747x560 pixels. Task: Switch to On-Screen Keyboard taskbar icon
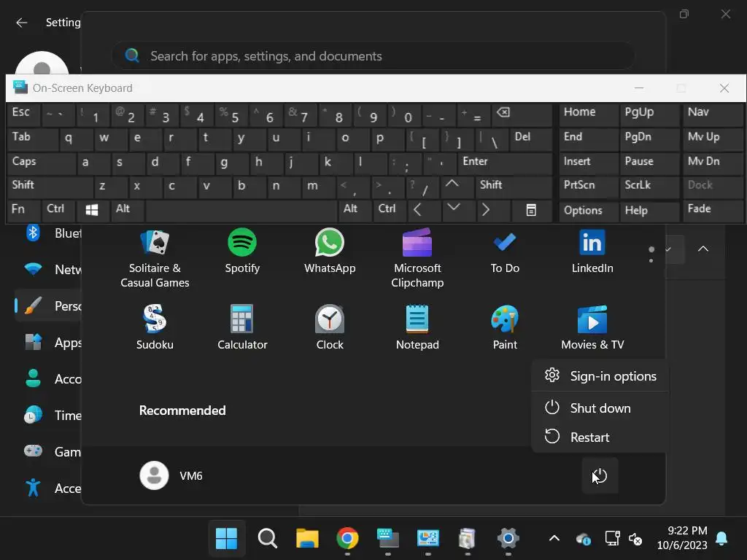pos(388,539)
